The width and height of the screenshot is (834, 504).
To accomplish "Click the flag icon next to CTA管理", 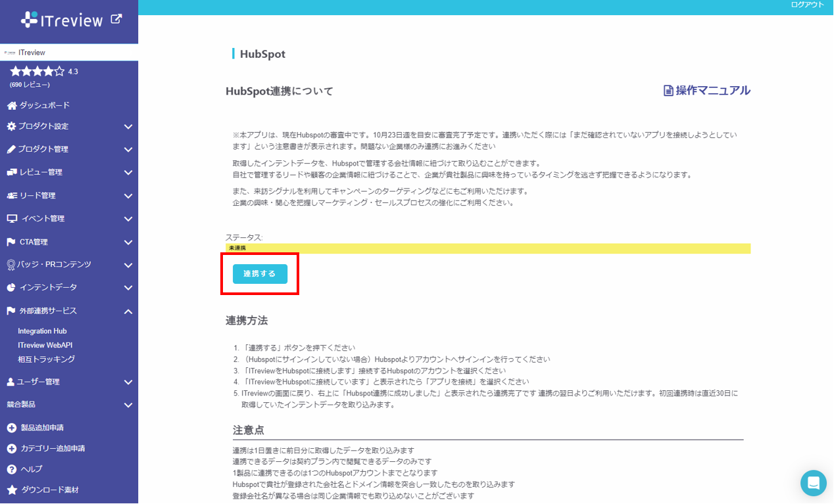I will (x=12, y=241).
